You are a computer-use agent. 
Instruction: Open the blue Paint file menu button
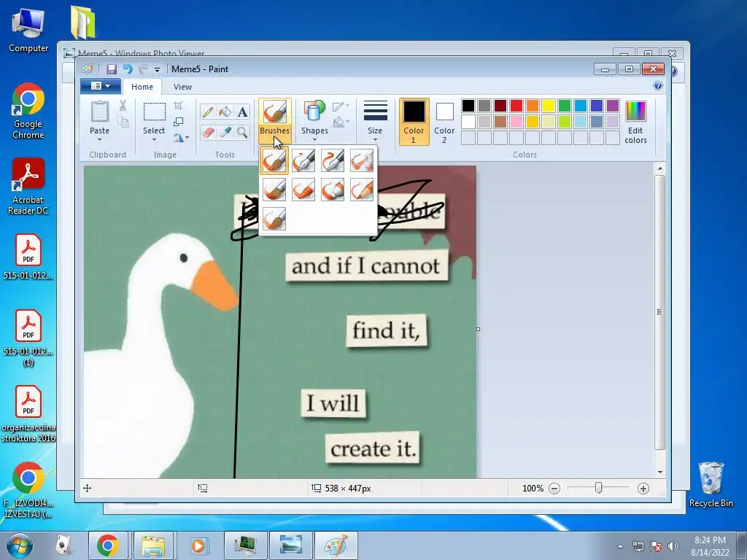[99, 86]
